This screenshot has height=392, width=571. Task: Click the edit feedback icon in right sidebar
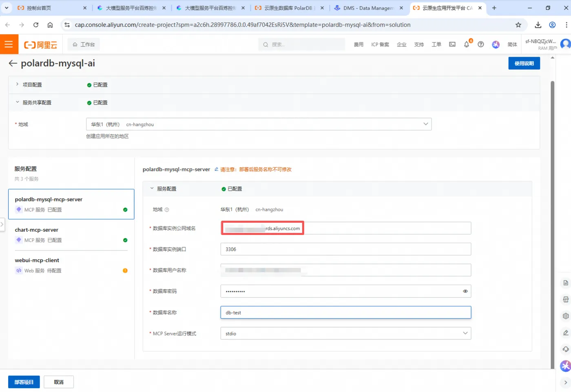point(566,332)
